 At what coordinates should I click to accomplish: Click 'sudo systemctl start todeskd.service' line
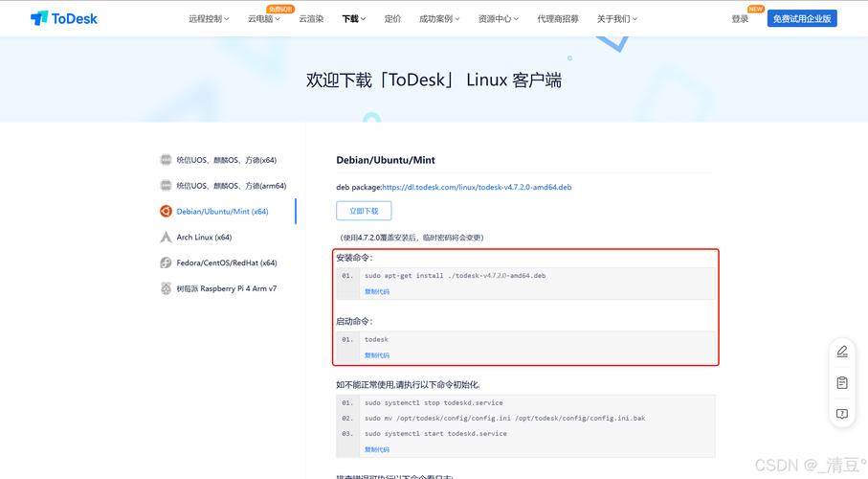(x=435, y=434)
